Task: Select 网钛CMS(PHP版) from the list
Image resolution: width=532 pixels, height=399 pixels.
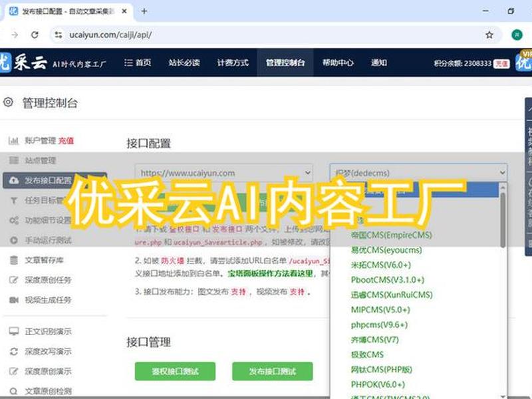Action: tap(381, 370)
